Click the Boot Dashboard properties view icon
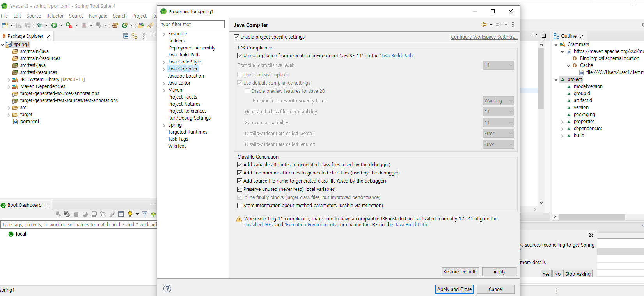 tap(121, 214)
